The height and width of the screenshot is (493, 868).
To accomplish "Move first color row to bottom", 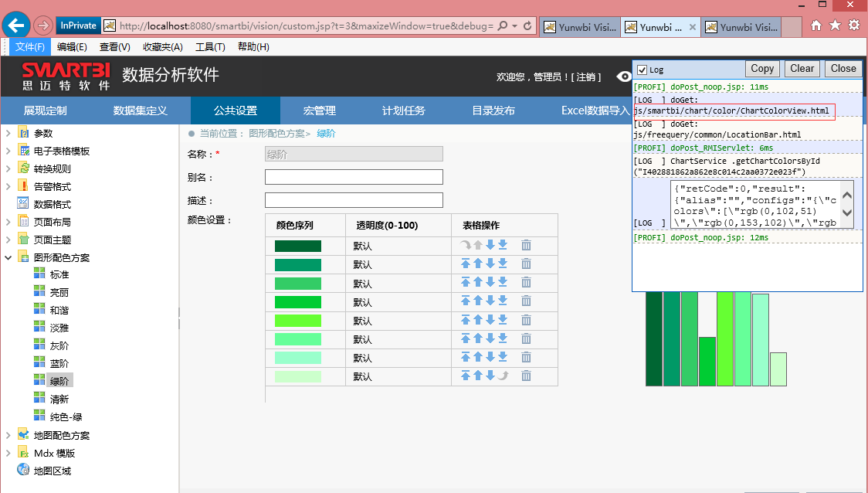I will pyautogui.click(x=503, y=245).
